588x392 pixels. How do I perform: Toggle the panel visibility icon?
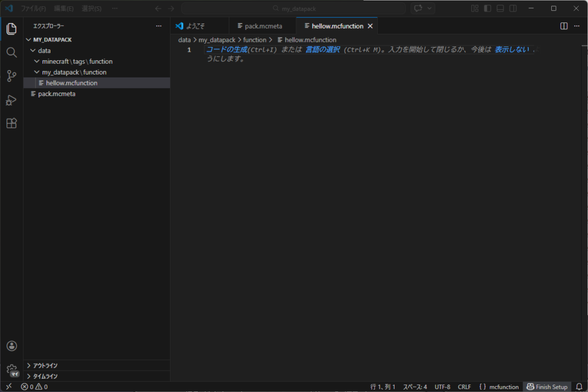(x=500, y=8)
